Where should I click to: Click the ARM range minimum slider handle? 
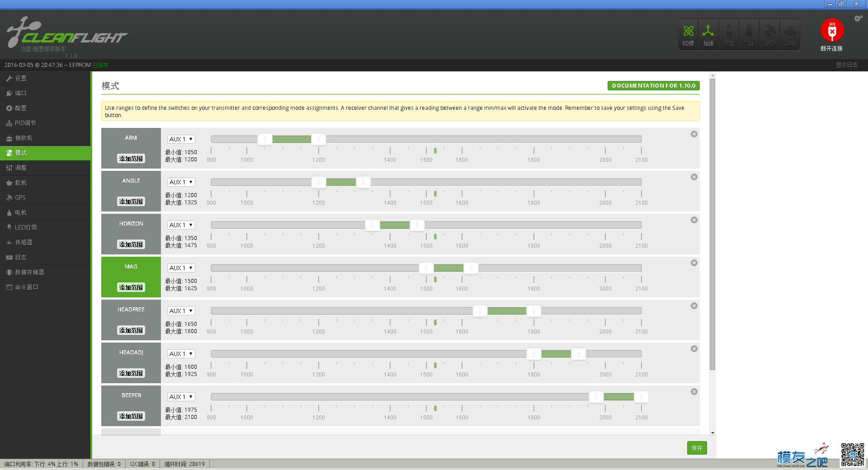tap(265, 139)
